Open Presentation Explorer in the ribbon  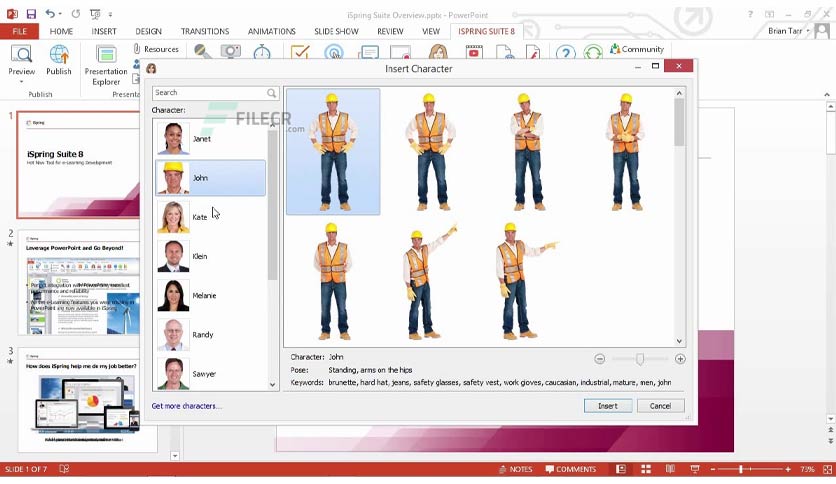point(106,65)
